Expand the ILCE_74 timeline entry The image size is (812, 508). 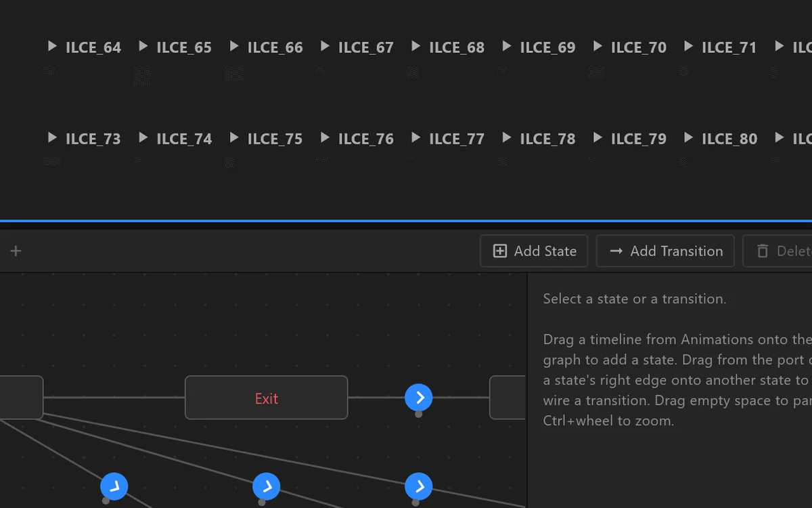tap(143, 137)
